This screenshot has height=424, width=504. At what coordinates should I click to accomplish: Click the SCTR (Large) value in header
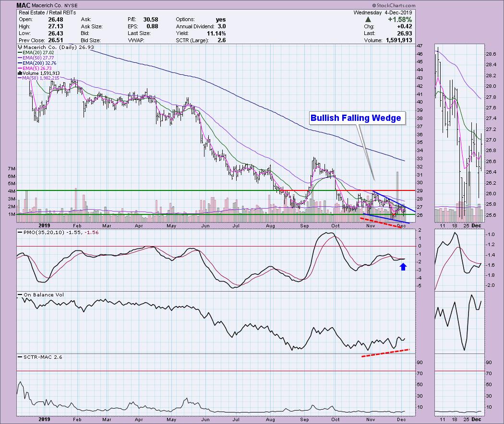pos(221,40)
